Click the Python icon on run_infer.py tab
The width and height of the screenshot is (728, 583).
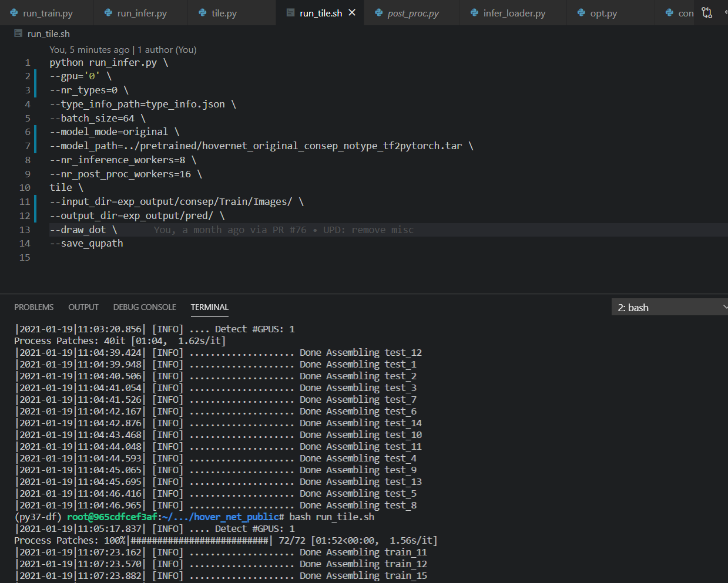click(x=108, y=12)
